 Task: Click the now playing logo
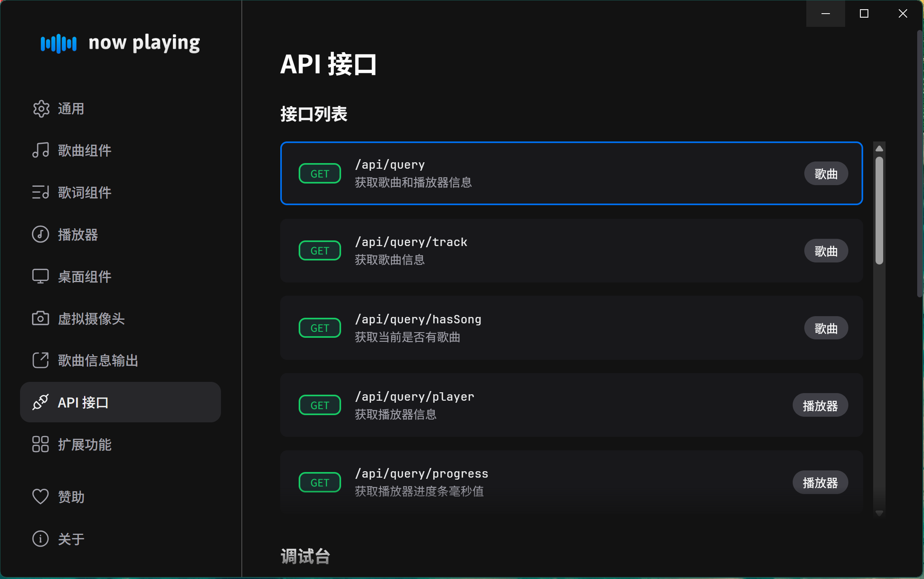click(120, 43)
